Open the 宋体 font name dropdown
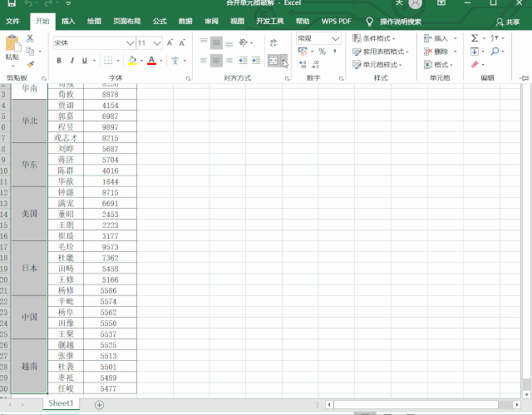532x415 pixels. (x=131, y=43)
